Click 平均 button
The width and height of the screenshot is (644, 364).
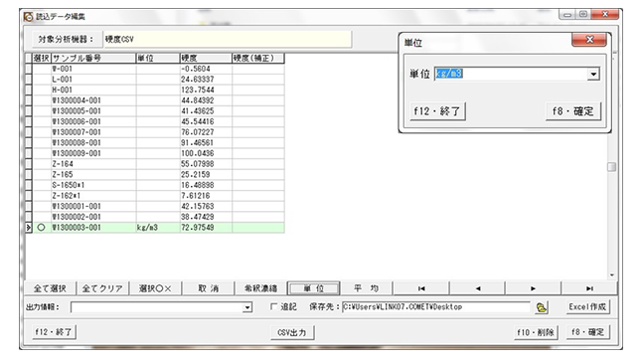(367, 288)
